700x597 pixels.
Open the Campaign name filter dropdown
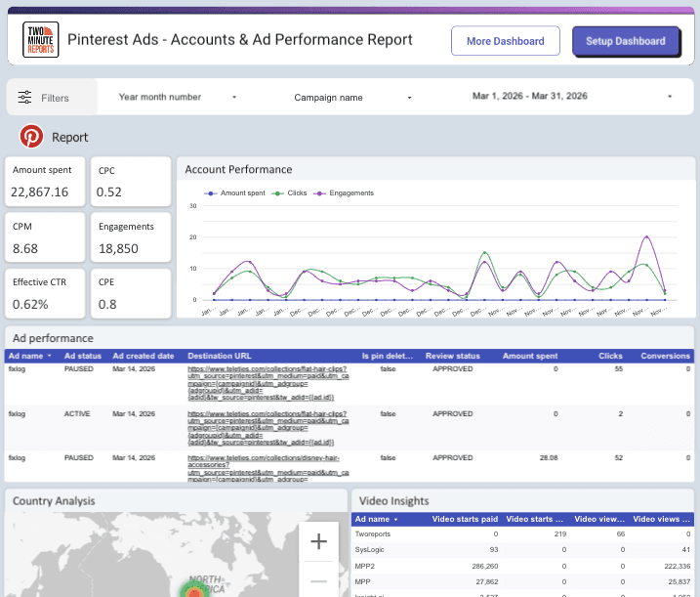352,98
